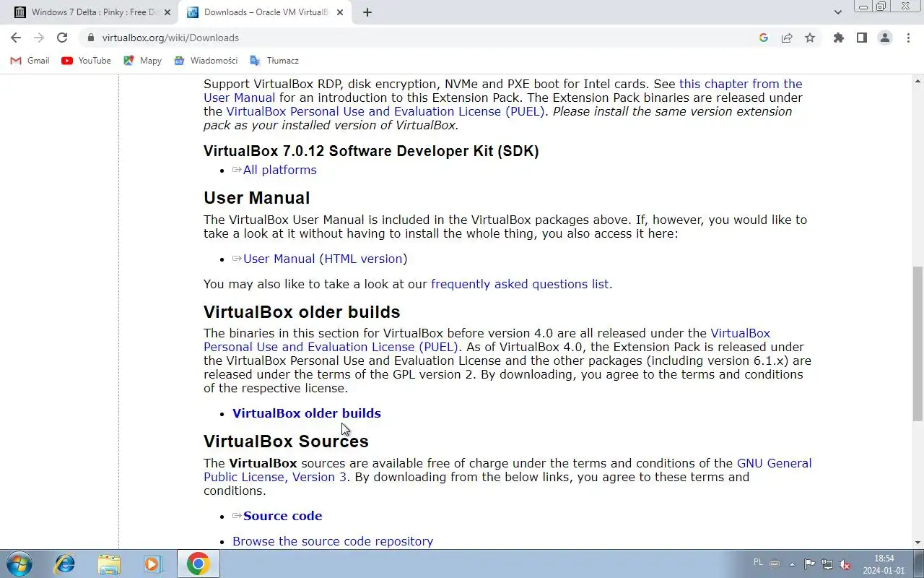Viewport: 924px width, 578px height.
Task: Click the VirtualBox Sources heading
Action: tap(286, 441)
